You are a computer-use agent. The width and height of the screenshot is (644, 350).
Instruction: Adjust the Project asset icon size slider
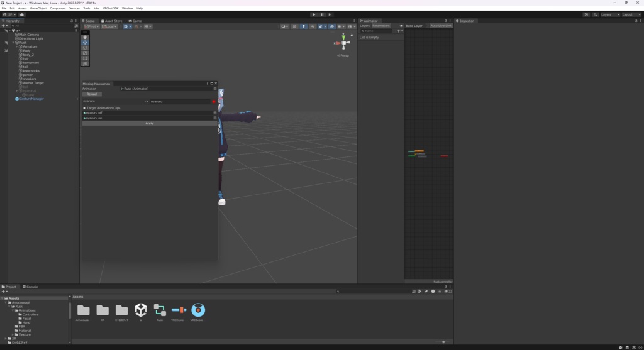pos(443,342)
